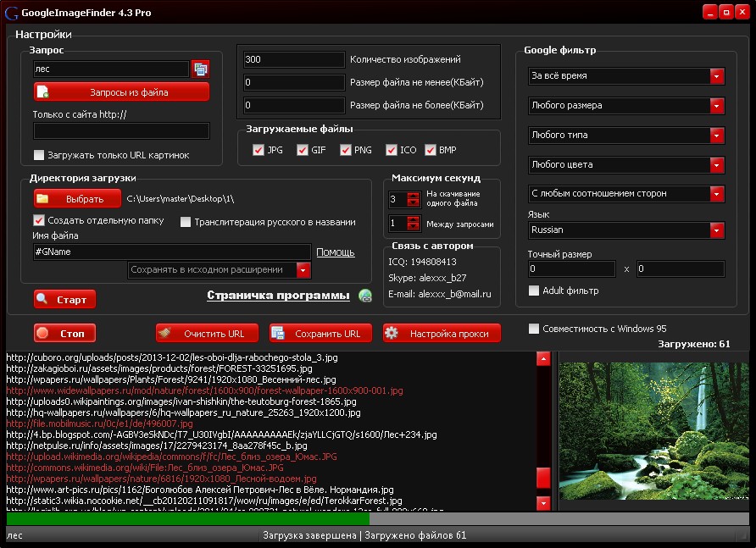Change the Язык dropdown set to Russian

(625, 230)
